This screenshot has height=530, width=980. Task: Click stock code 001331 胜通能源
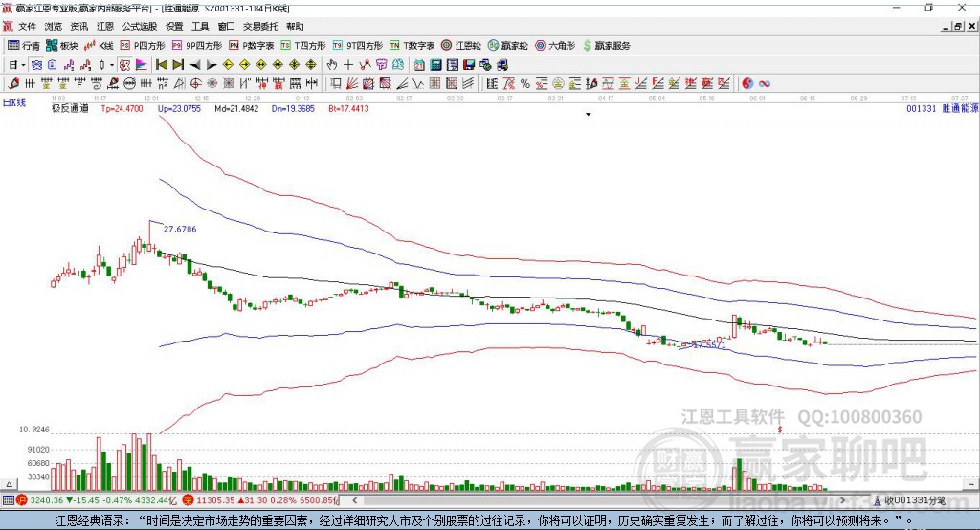pyautogui.click(x=943, y=108)
